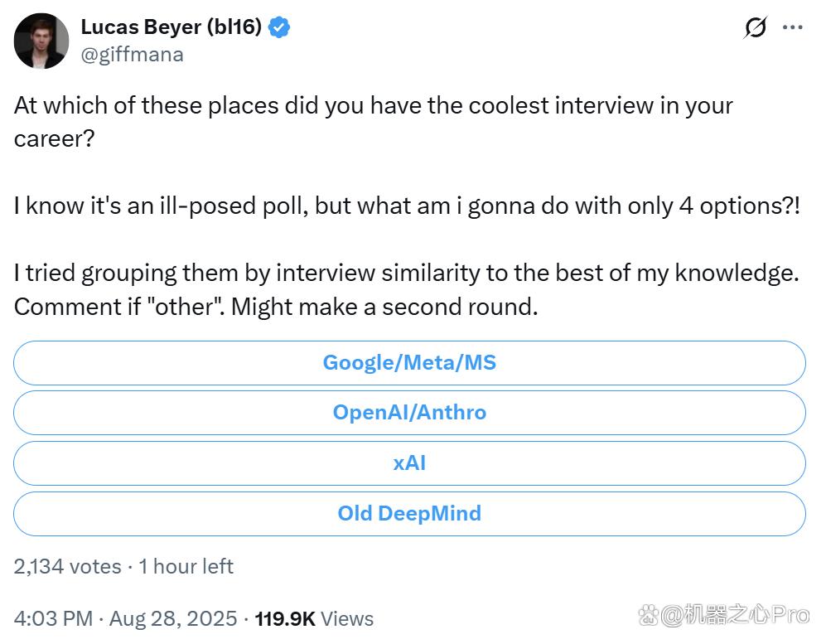Click the Aug 28, 2025 date
The width and height of the screenshot is (826, 644).
[x=173, y=618]
